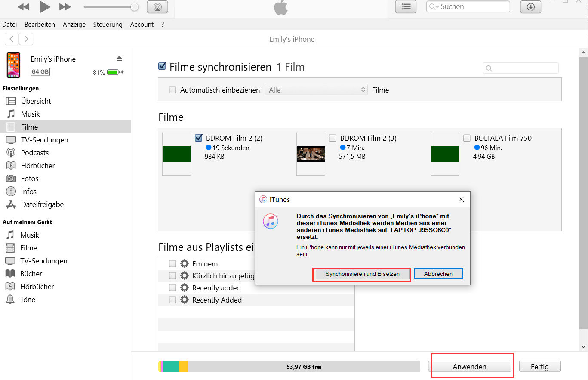
Task: Click the storage capacity bar
Action: [x=289, y=367]
